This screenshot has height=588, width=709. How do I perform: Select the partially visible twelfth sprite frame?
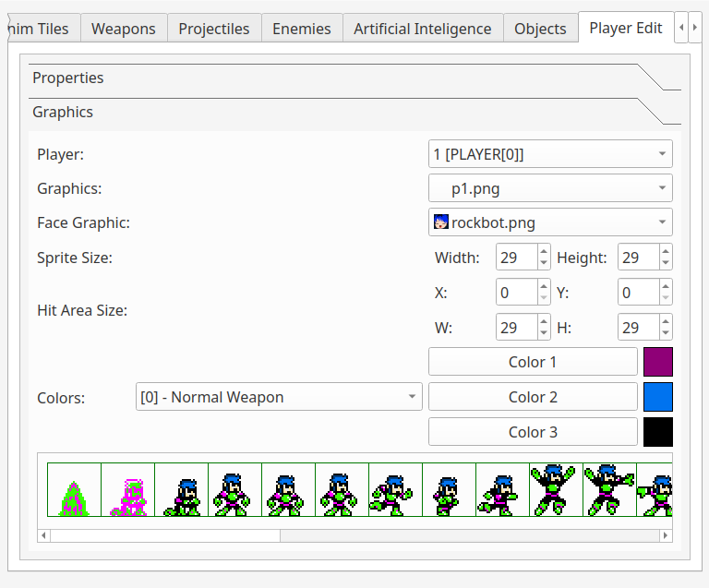coord(655,489)
